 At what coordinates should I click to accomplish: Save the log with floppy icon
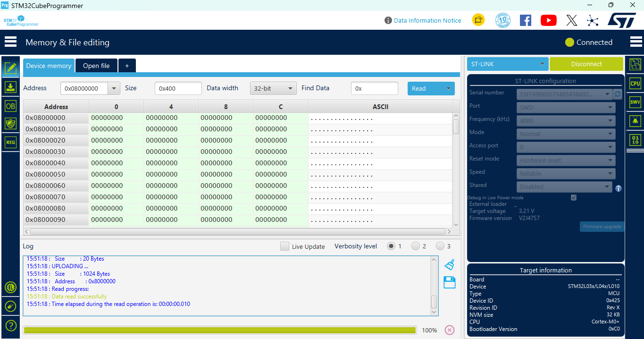(x=450, y=282)
